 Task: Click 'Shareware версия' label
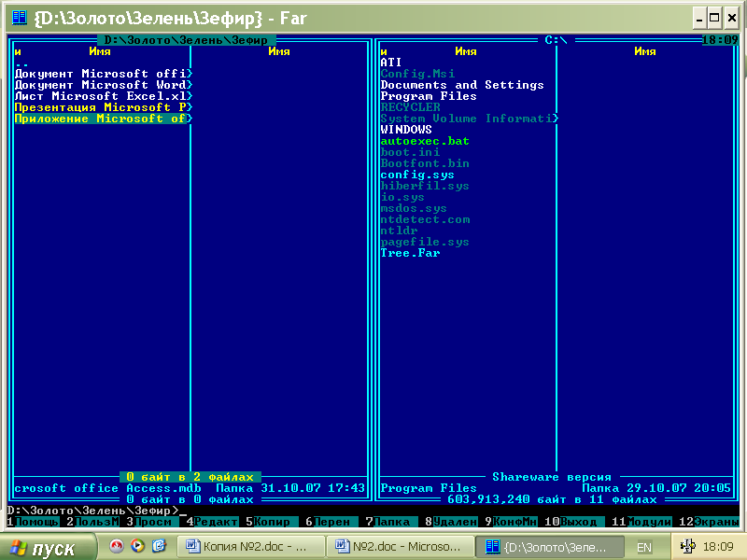click(552, 477)
